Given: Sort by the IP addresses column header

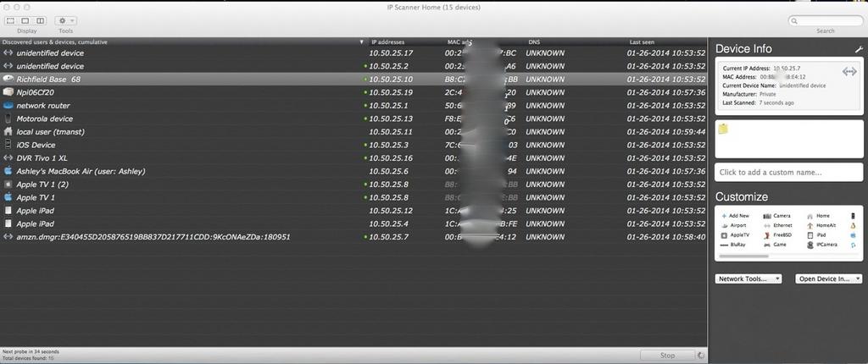Looking at the screenshot, I should tap(388, 41).
